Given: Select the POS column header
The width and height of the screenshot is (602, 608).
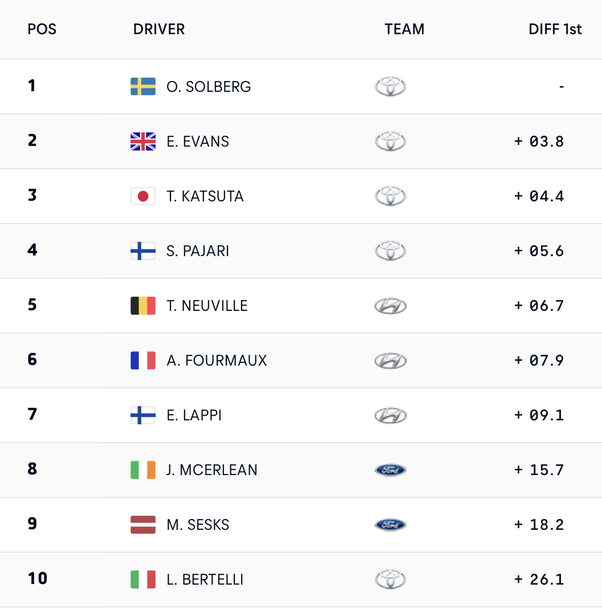Looking at the screenshot, I should (x=42, y=29).
